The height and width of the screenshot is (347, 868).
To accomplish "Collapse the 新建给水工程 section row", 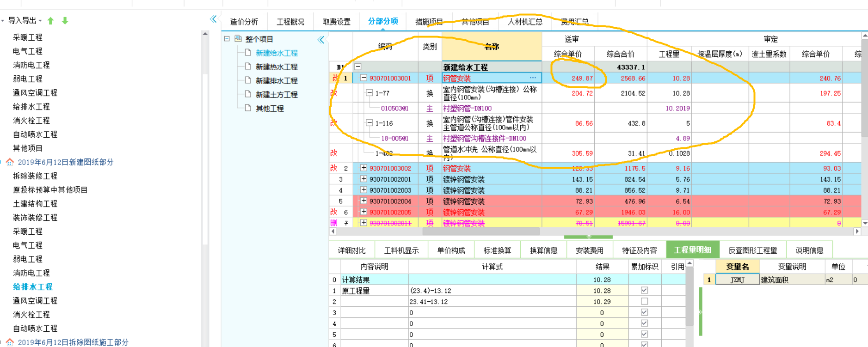I will point(358,67).
